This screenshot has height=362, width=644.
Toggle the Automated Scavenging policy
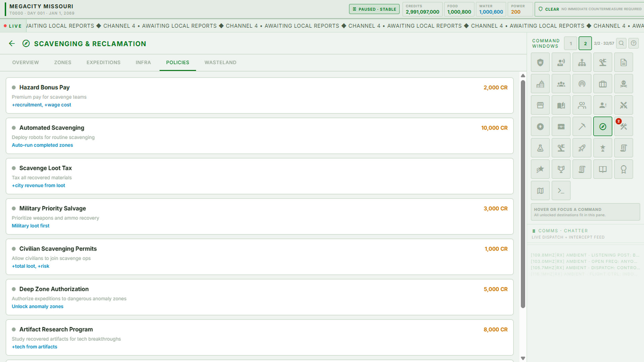coord(260,136)
